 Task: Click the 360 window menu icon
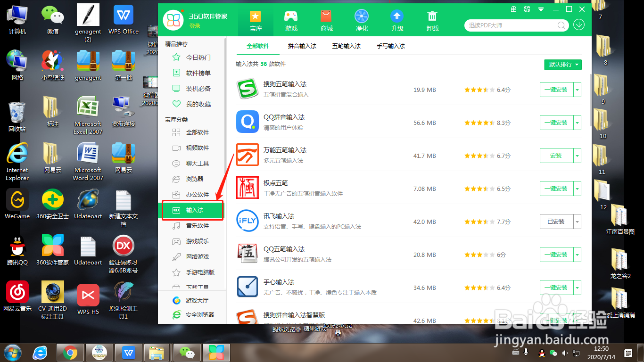tap(542, 9)
